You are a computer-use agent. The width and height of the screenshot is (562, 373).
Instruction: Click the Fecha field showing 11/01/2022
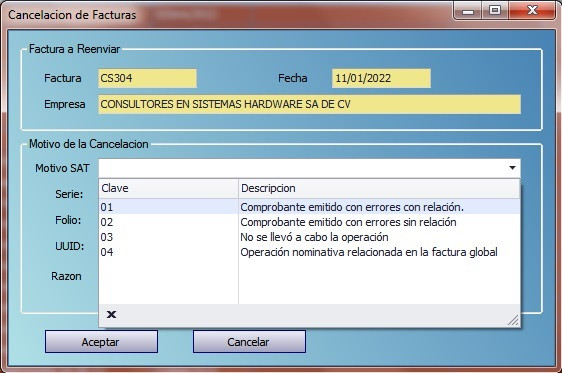pyautogui.click(x=381, y=78)
